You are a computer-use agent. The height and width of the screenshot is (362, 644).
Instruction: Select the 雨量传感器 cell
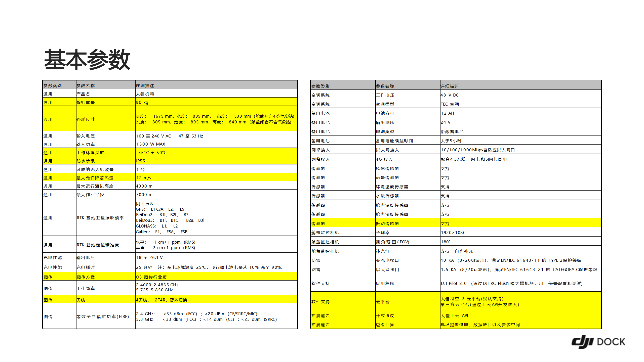[x=408, y=177]
